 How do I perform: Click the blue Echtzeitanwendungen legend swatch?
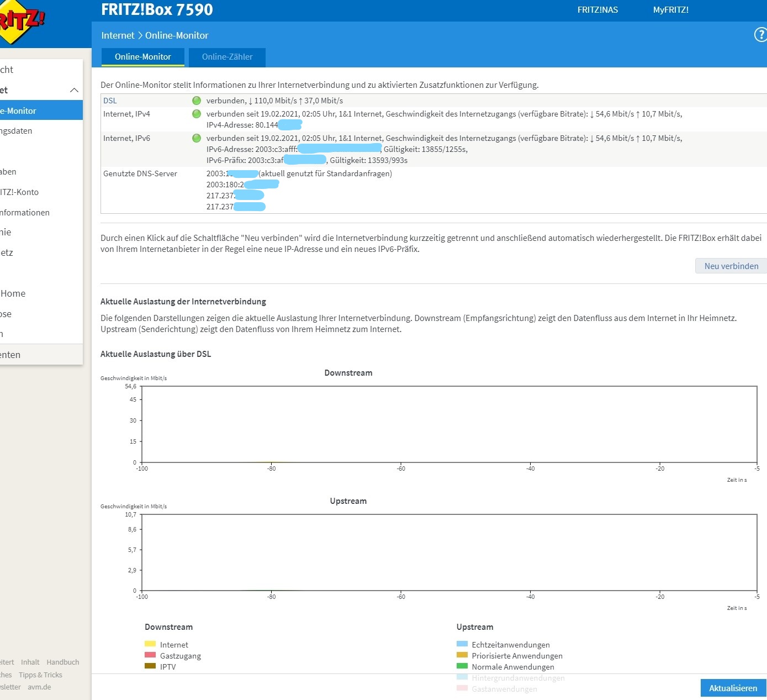coord(462,644)
